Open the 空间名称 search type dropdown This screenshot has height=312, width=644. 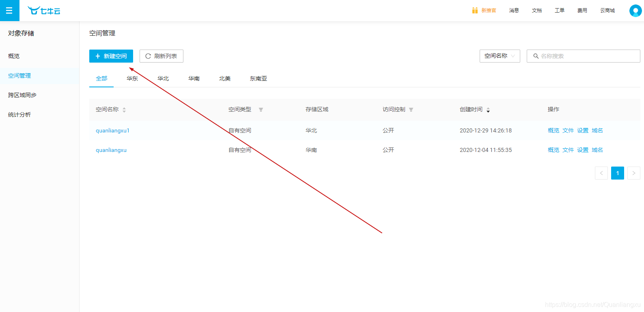coord(500,56)
